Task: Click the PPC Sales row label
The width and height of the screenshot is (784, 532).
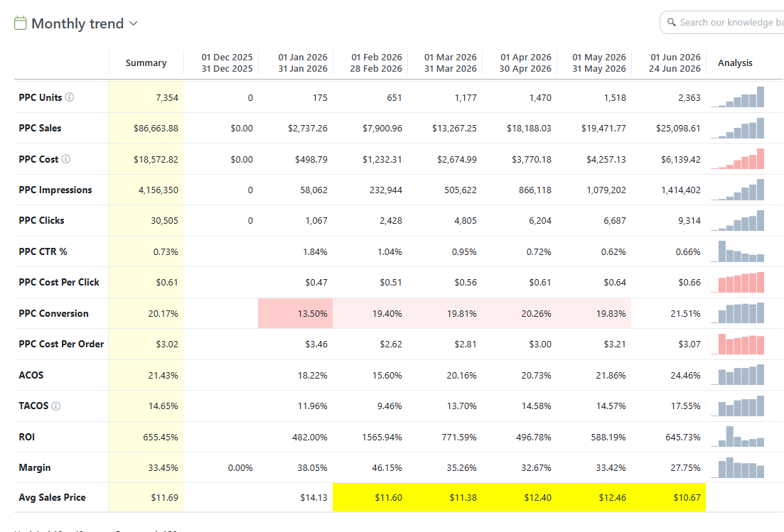Action: (40, 129)
